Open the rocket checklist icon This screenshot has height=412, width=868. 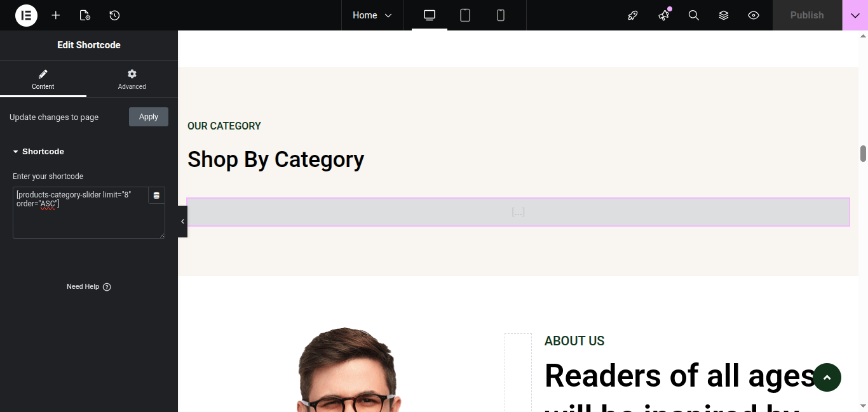[633, 15]
